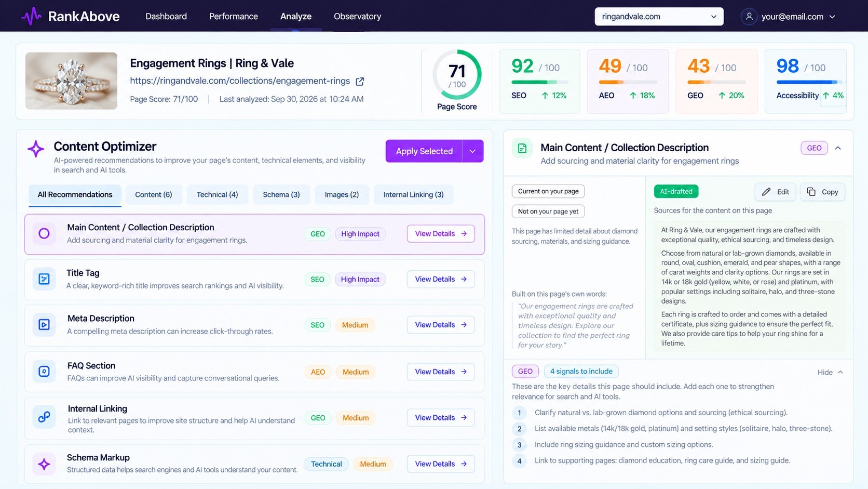View Details for FAQ Section
The image size is (868, 489).
tap(441, 372)
